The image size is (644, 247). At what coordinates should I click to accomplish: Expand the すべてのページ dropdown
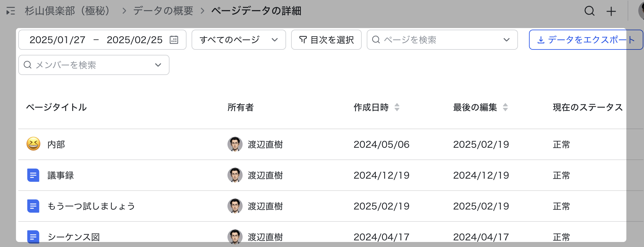pyautogui.click(x=239, y=40)
